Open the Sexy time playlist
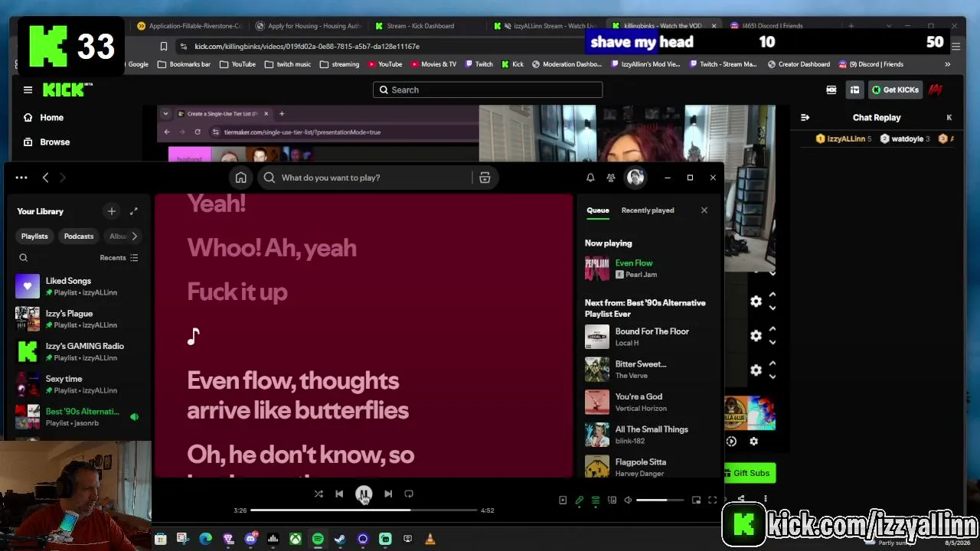Screen dimensions: 980x551 [x=78, y=384]
